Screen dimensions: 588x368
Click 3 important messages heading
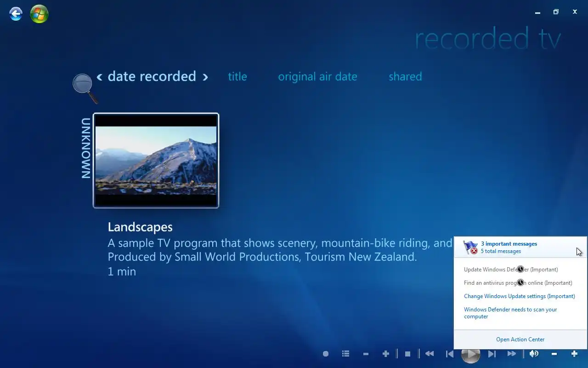tap(509, 244)
